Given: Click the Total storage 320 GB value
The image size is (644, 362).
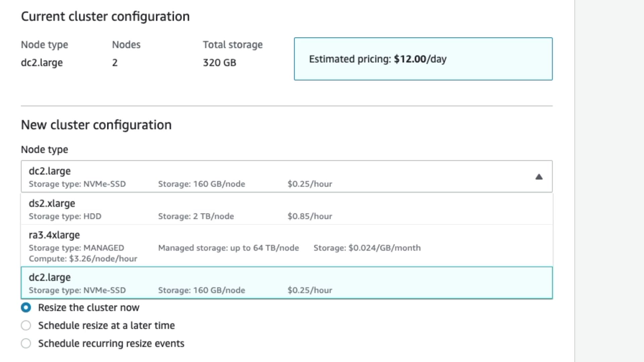Looking at the screenshot, I should tap(219, 63).
